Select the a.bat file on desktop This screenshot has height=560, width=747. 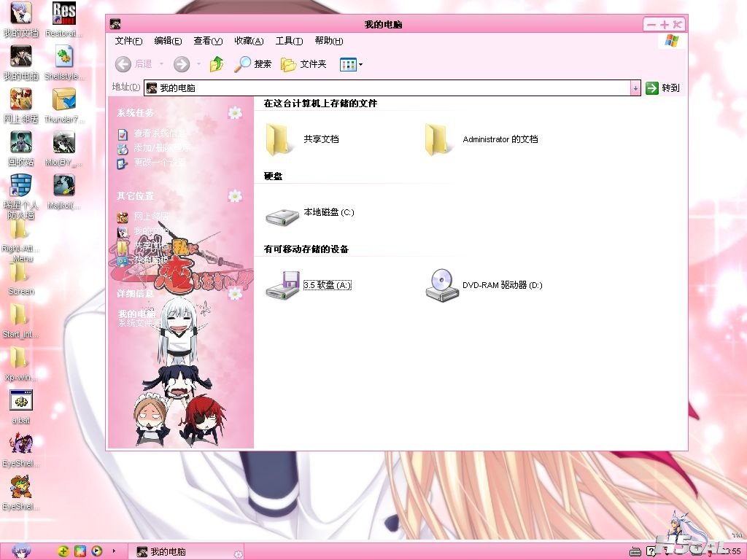(x=21, y=407)
